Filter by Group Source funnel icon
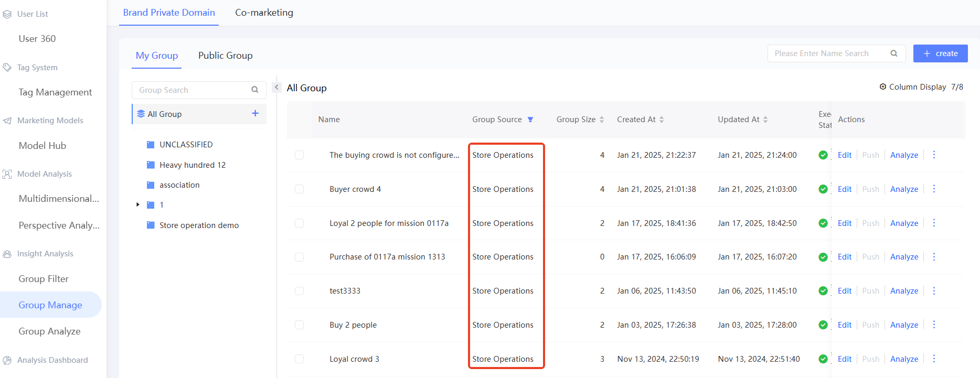This screenshot has width=980, height=378. (x=530, y=120)
